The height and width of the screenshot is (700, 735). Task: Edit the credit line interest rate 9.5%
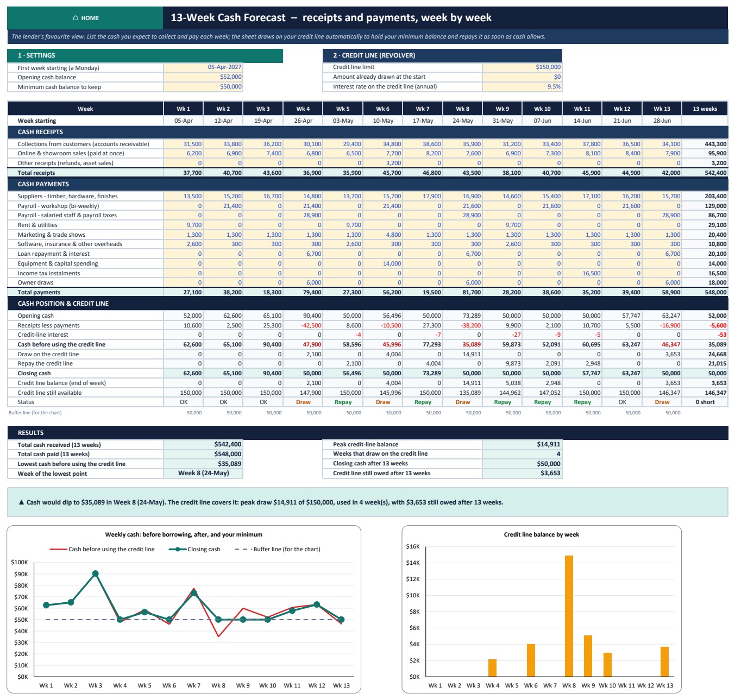click(522, 87)
